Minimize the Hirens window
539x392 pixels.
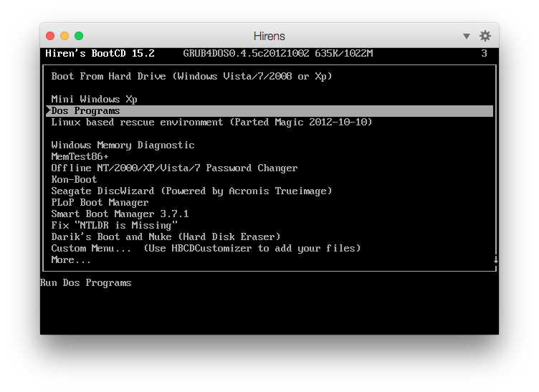65,36
